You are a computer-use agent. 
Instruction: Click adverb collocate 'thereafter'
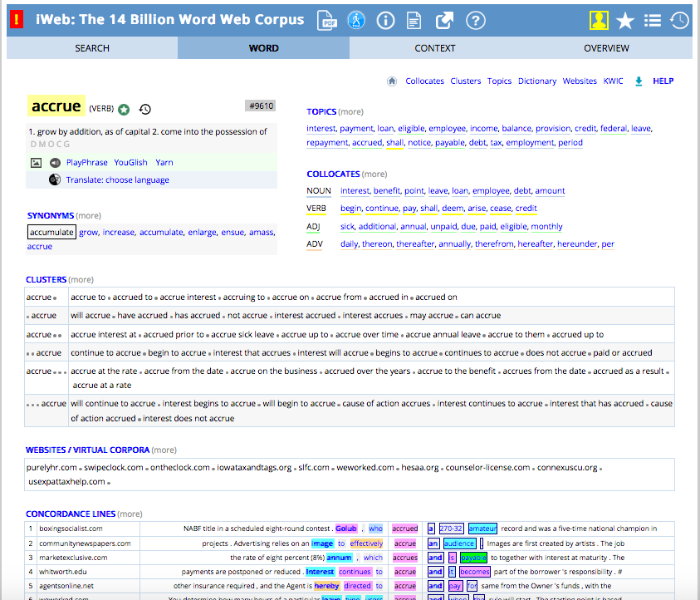coord(415,244)
